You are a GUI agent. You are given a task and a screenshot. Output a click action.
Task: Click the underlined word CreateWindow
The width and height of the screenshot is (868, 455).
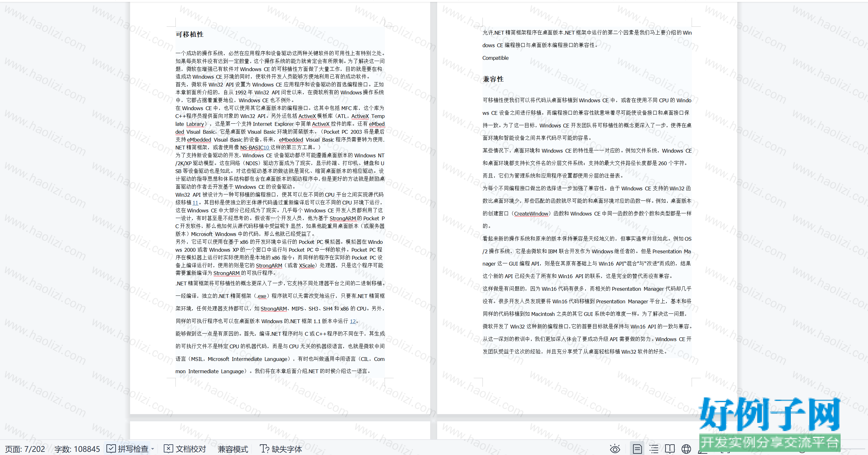(x=531, y=213)
